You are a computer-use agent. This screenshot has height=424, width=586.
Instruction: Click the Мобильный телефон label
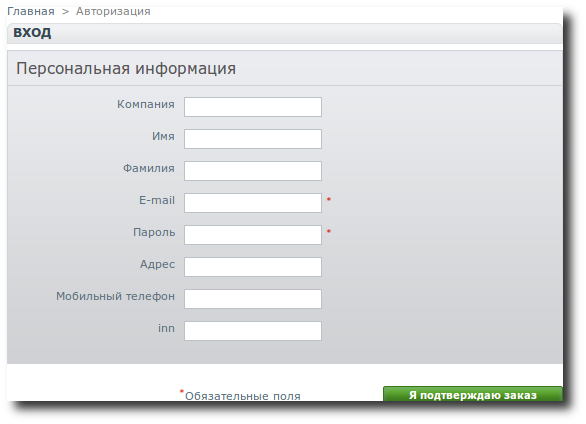pyautogui.click(x=115, y=296)
